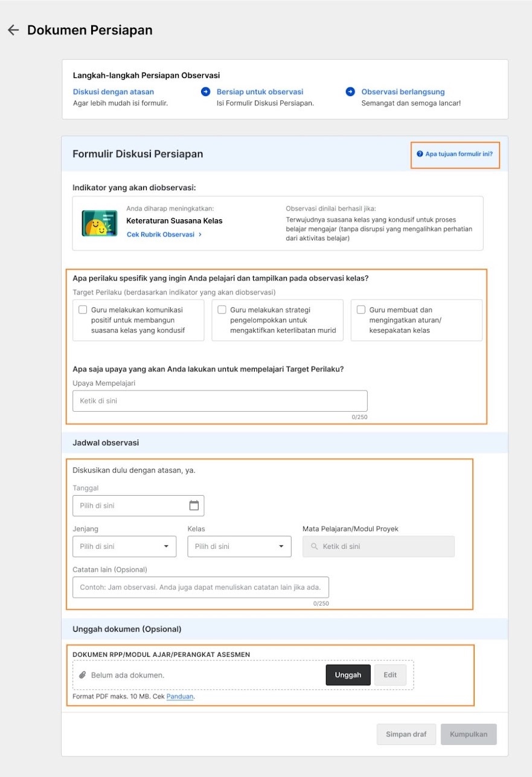Click the arrow icon before Bersiap untuk observasi
Screen dimensions: 532x777
point(205,92)
